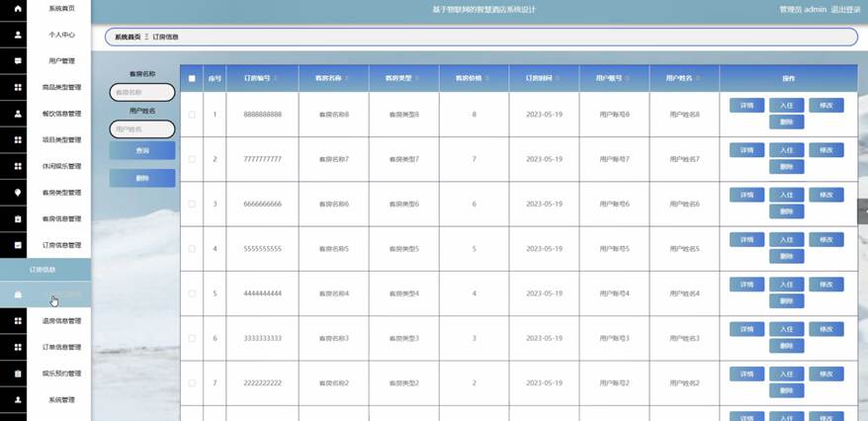Click 修改 for order 6666666666
868x421 pixels.
[x=826, y=195]
